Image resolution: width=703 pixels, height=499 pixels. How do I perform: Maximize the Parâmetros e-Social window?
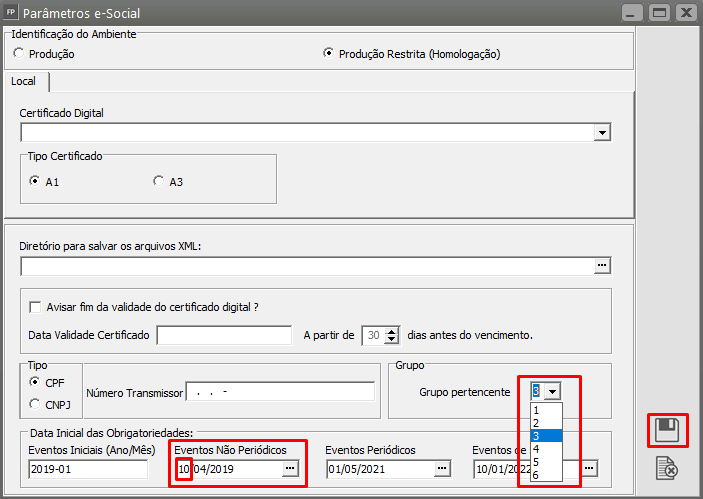659,13
